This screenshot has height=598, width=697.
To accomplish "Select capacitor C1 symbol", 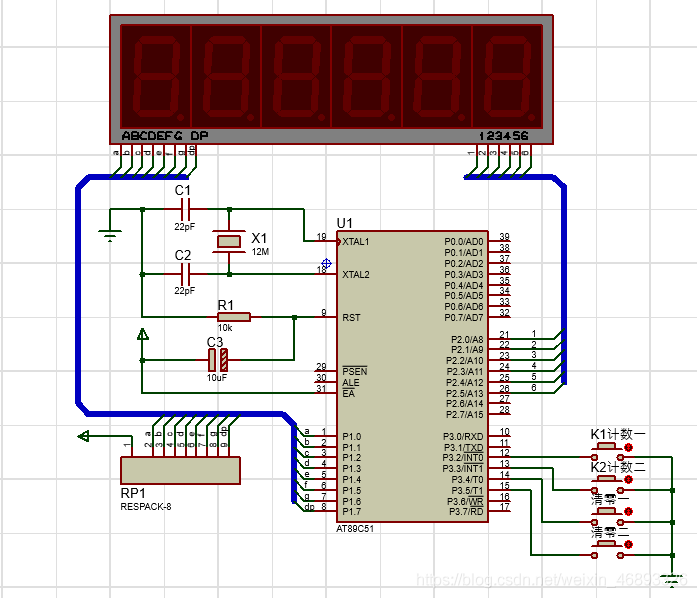I will 185,209.
